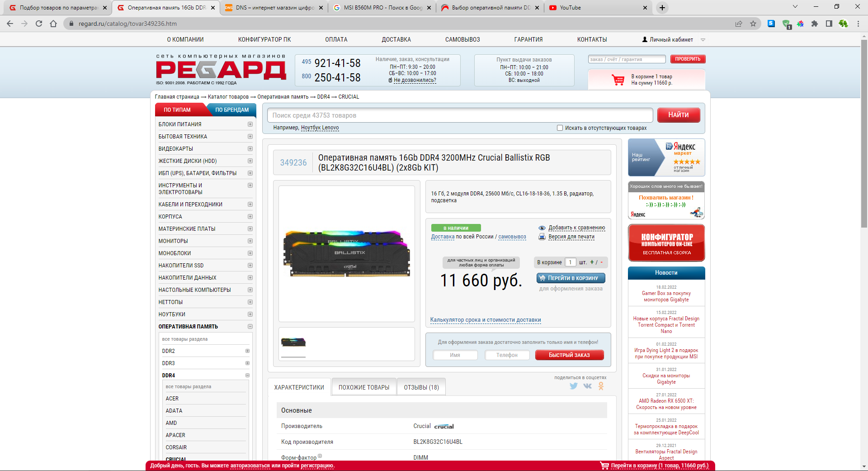The width and height of the screenshot is (868, 471).
Task: Expand the МАТЕРИНСКИЕ ПЛАТЫ category
Action: pyautogui.click(x=250, y=229)
